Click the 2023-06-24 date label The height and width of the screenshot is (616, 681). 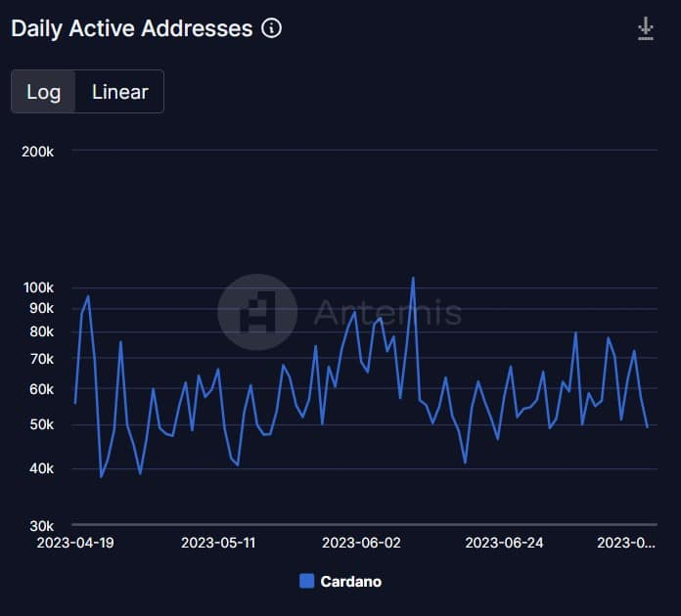pyautogui.click(x=504, y=543)
